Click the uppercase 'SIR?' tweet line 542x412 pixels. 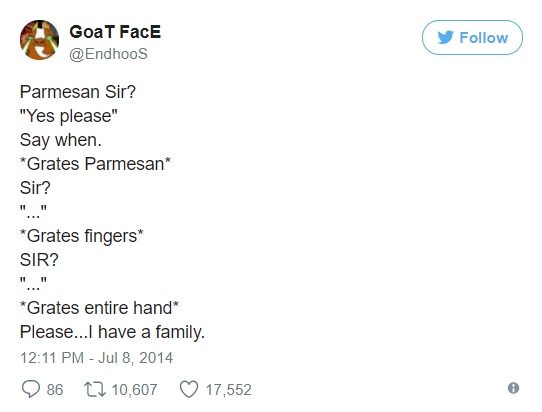pyautogui.click(x=39, y=260)
